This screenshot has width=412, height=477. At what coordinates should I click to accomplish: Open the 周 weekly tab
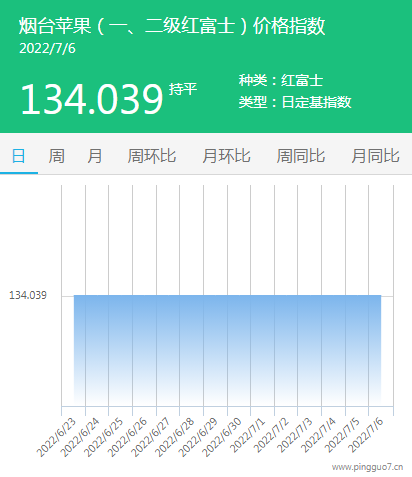click(x=57, y=156)
